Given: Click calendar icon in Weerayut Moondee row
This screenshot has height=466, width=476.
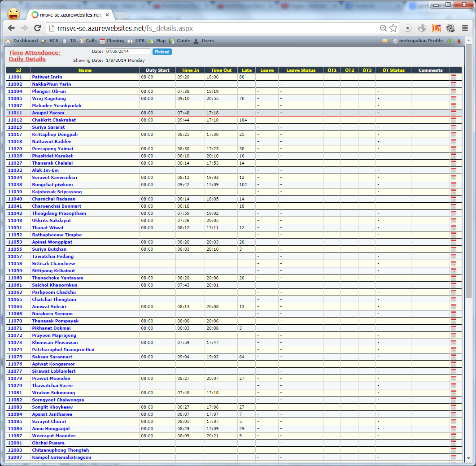Looking at the screenshot, I should [x=454, y=436].
